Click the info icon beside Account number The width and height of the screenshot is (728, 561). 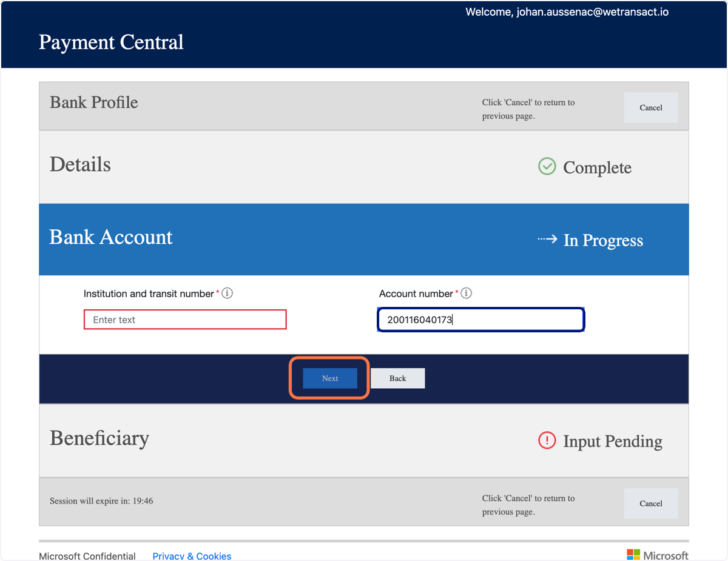[467, 294]
